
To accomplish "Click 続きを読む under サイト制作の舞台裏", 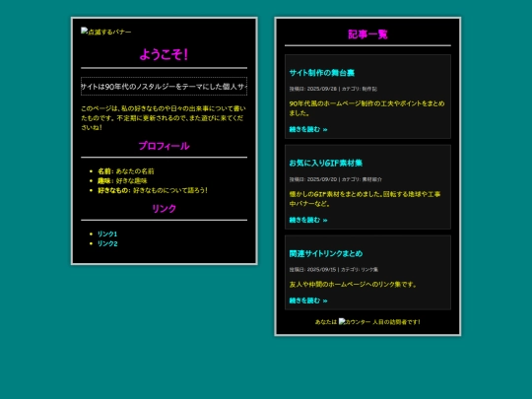I will pyautogui.click(x=308, y=129).
